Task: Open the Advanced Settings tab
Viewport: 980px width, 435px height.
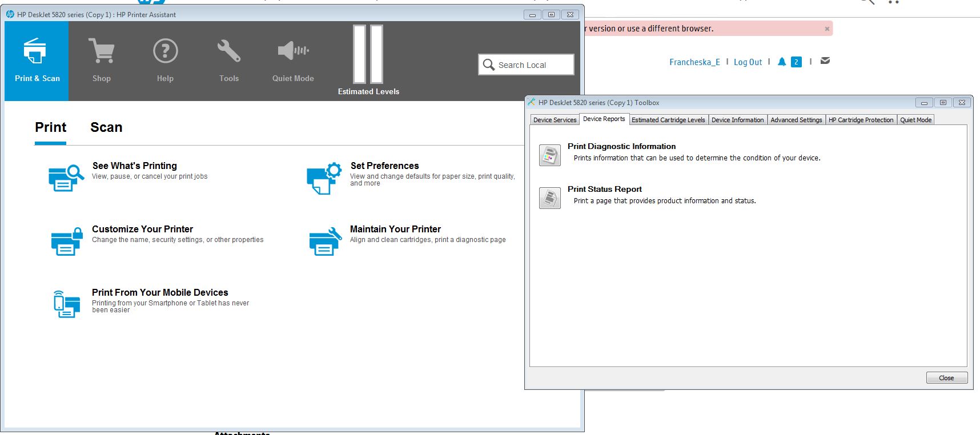Action: coord(796,120)
